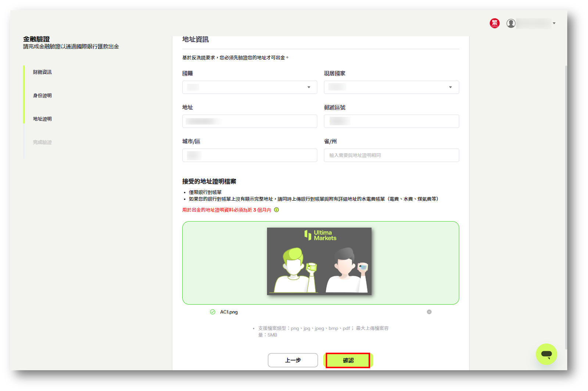Click the user avatar profile icon

click(511, 23)
